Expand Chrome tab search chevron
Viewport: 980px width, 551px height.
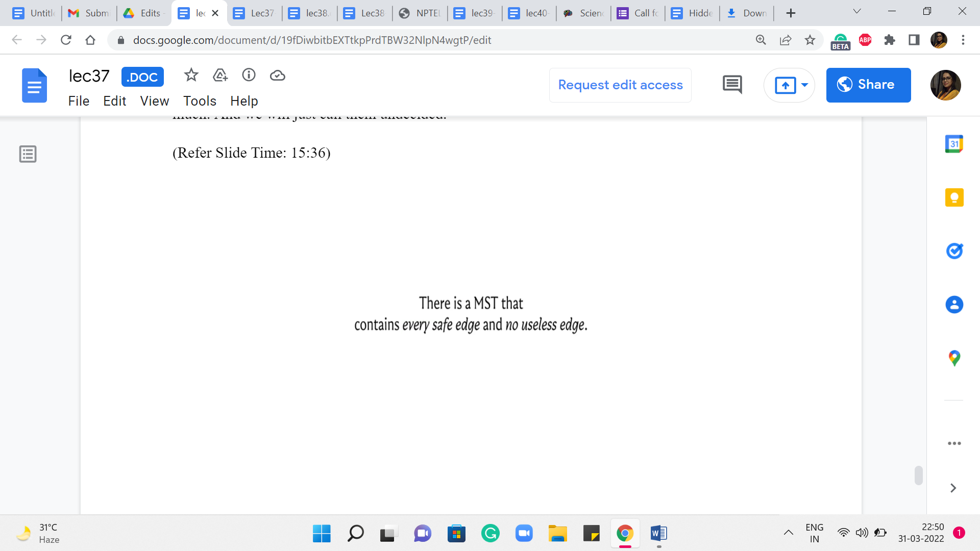857,11
